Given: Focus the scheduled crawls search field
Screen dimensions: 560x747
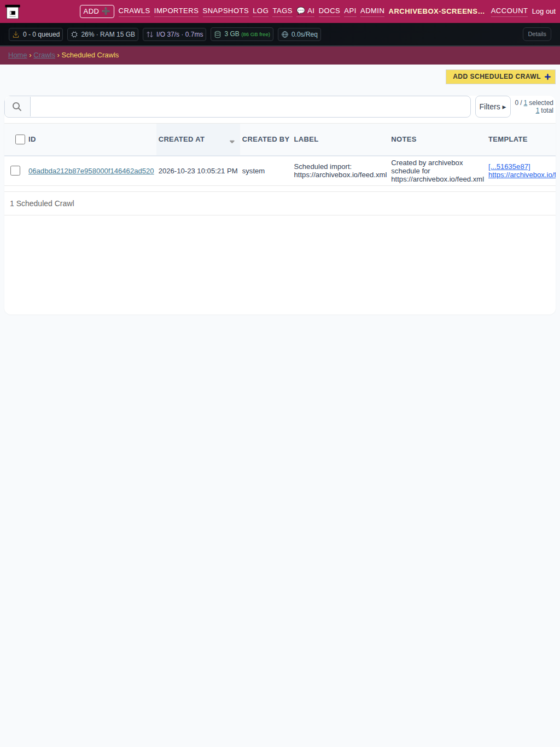Looking at the screenshot, I should pos(250,107).
